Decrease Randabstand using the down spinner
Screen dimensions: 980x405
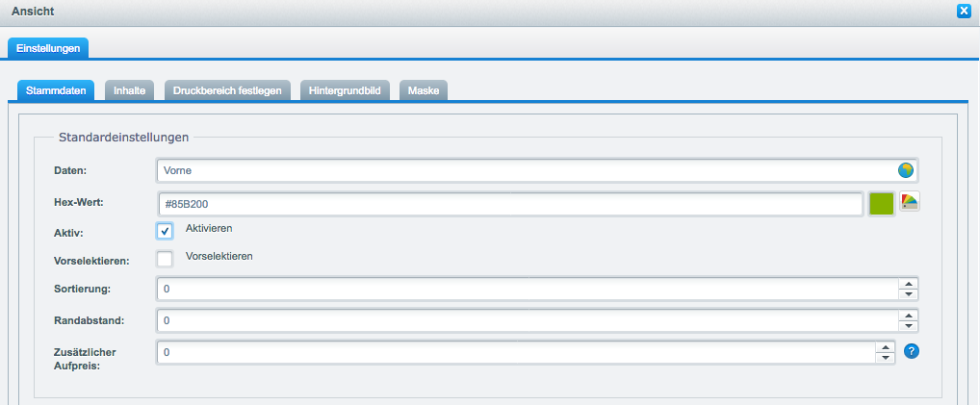coord(908,325)
